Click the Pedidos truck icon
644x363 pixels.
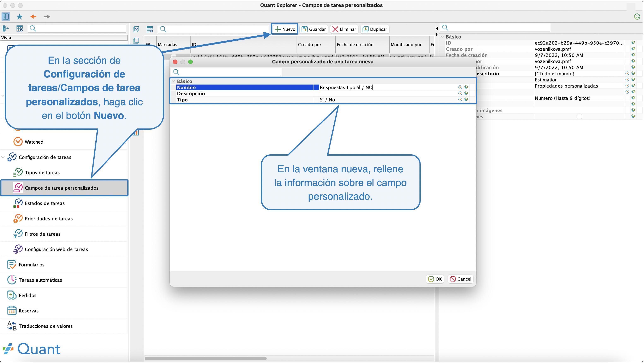tap(12, 295)
